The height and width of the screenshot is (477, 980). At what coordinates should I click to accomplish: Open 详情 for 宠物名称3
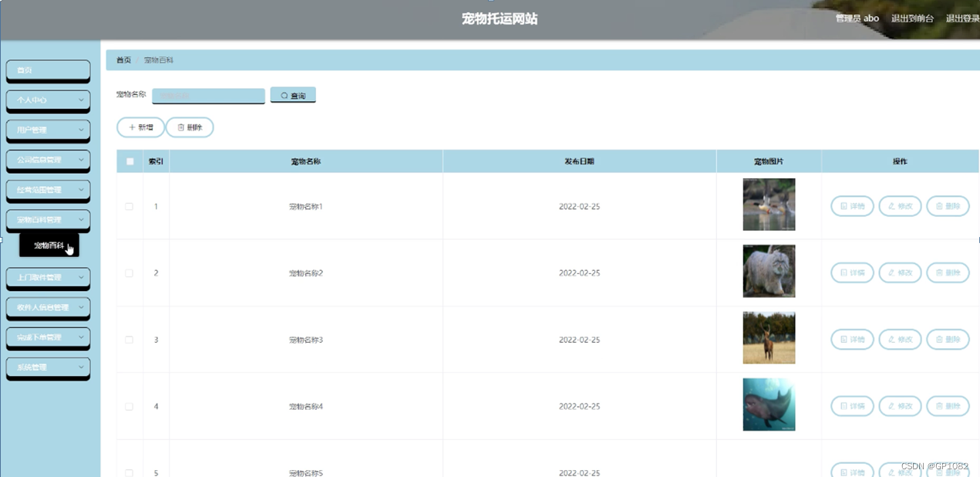click(x=852, y=340)
